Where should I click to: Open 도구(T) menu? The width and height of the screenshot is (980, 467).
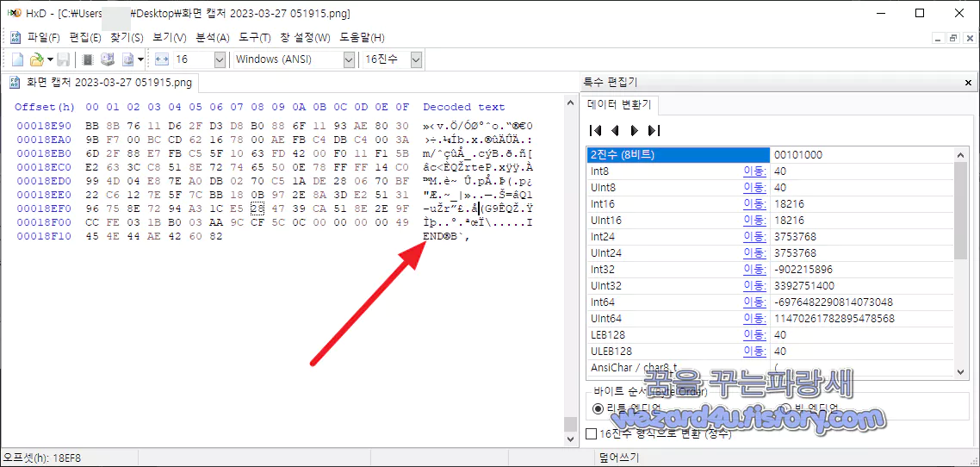pyautogui.click(x=255, y=38)
